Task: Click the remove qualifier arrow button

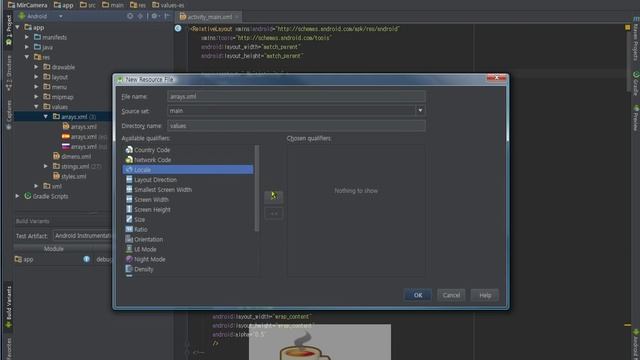Action: click(x=273, y=213)
